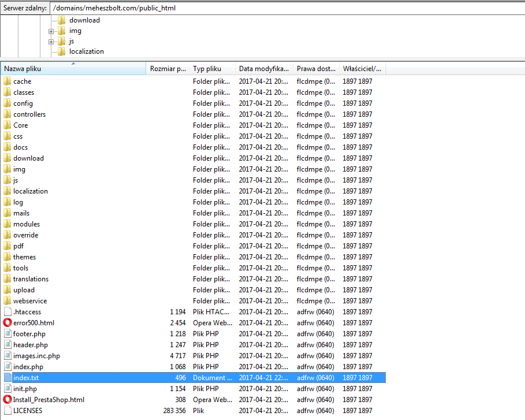
Task: Select the localization folder icon in file list
Action: [8, 191]
